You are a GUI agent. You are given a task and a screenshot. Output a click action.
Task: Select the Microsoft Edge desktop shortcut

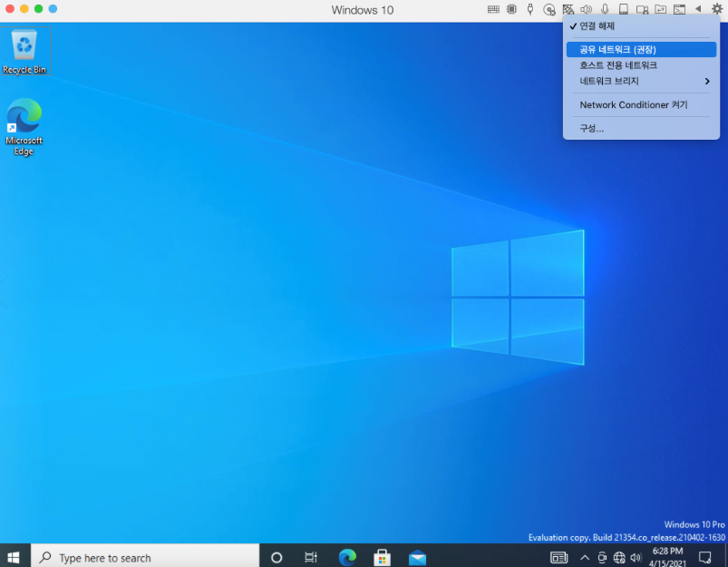tap(24, 126)
